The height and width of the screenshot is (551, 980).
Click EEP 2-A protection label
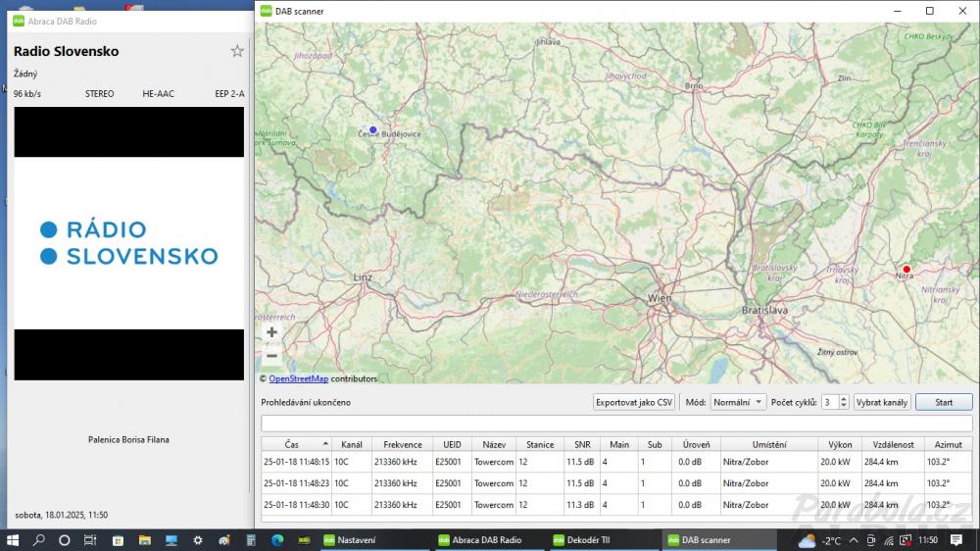click(229, 94)
